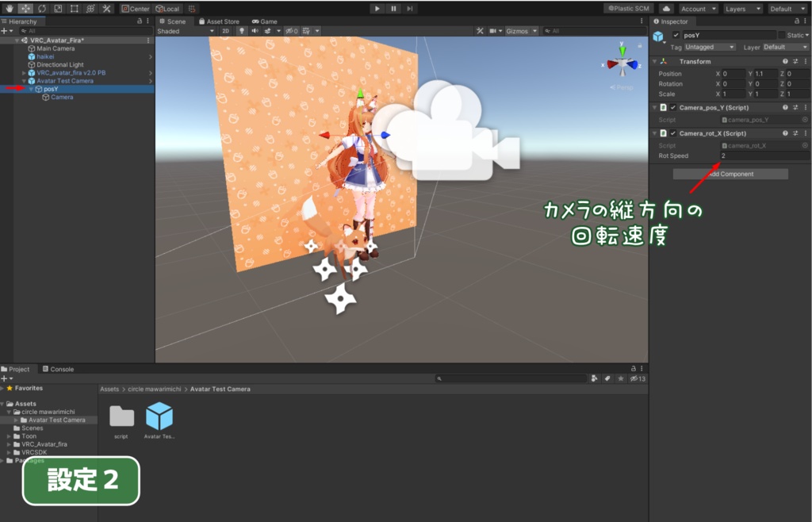Screen dimensions: 812x522
Task: Click the Plastic SCM collaboration icon
Action: point(629,8)
